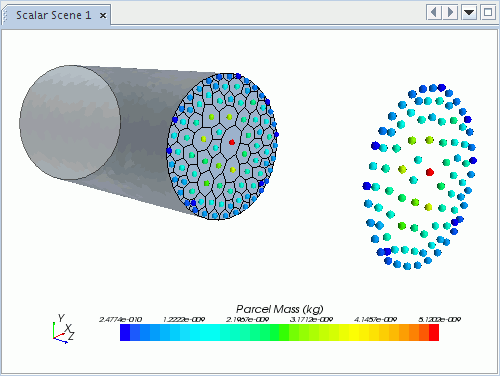Click the 5.1202e-009 legend maximum label

click(x=439, y=319)
